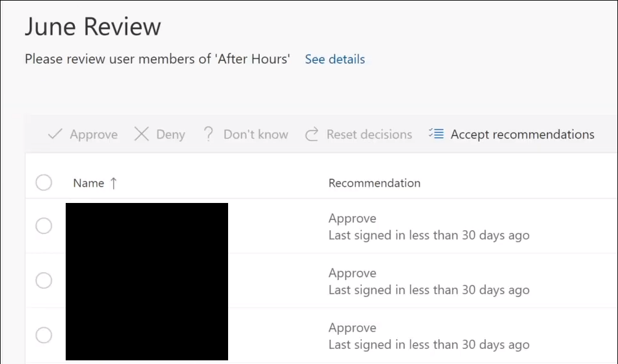618x364 pixels.
Task: Select the second user row's circle
Action: [44, 281]
